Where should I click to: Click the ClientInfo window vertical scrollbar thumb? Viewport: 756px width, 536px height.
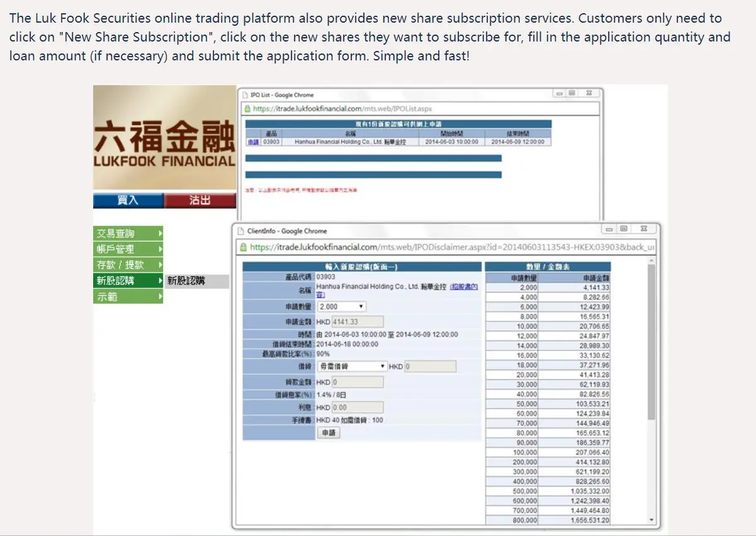(652, 343)
